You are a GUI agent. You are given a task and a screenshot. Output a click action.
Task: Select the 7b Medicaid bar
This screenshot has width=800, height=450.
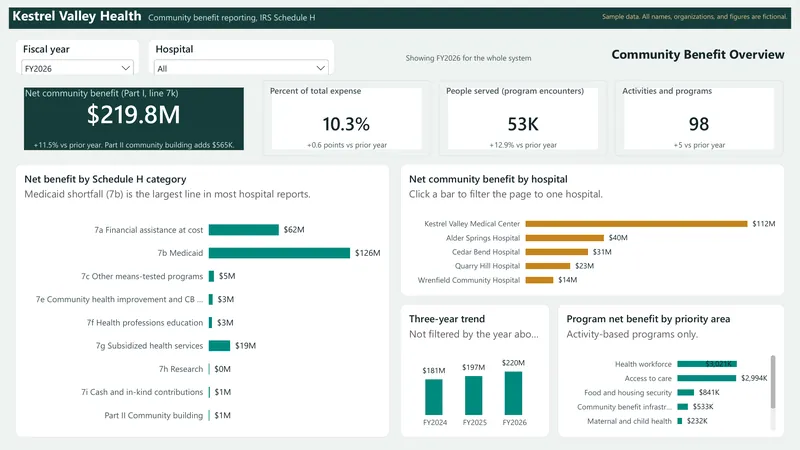pyautogui.click(x=279, y=253)
